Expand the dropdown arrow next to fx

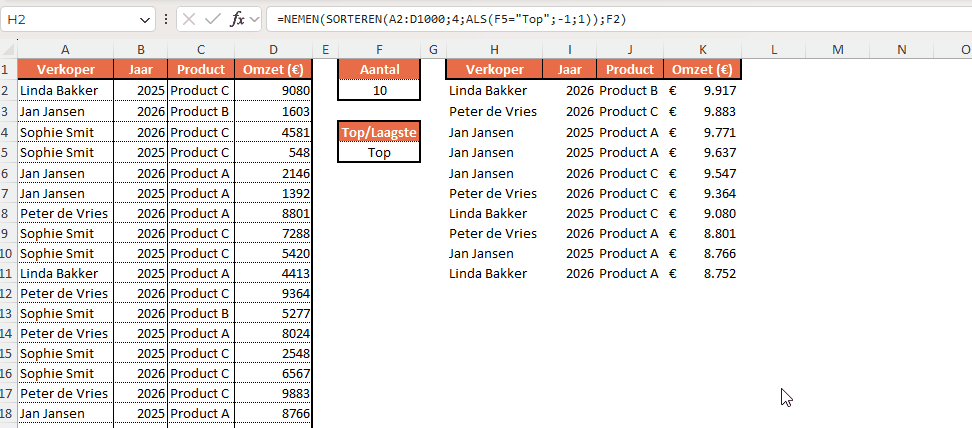255,19
